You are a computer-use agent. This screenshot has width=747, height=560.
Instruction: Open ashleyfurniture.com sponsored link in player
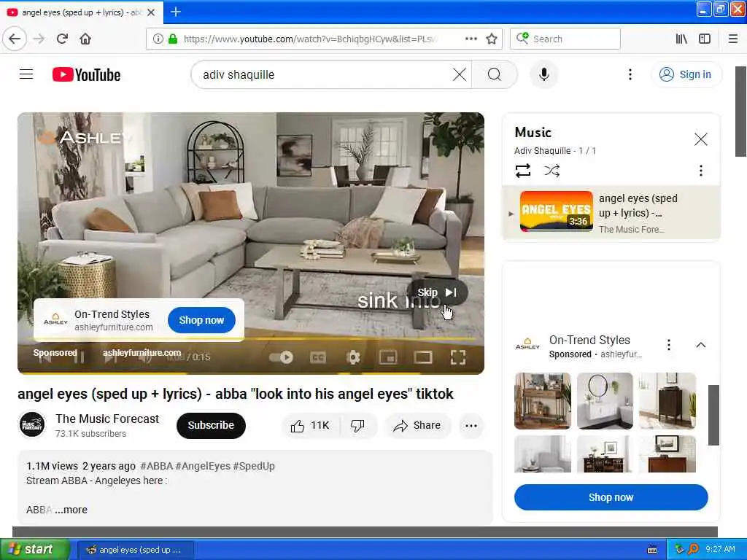point(142,353)
